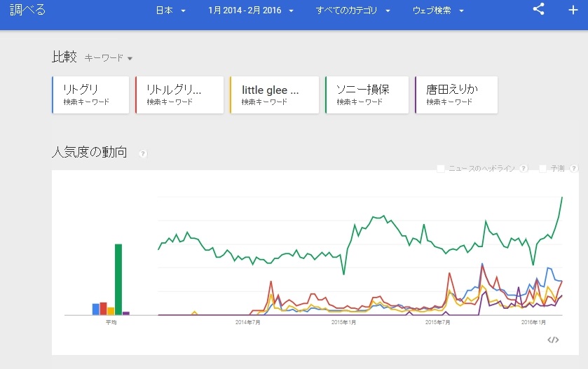Open the 日本 region dropdown

pyautogui.click(x=170, y=11)
